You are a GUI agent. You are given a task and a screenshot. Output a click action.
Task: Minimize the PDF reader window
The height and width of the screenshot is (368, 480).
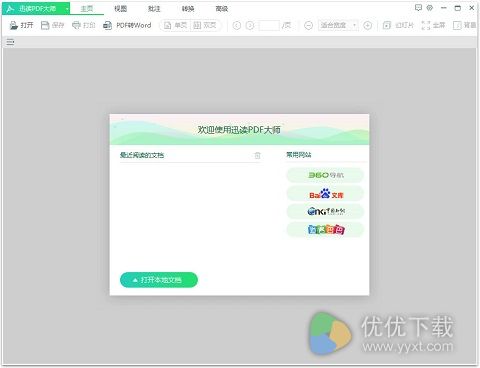[444, 8]
